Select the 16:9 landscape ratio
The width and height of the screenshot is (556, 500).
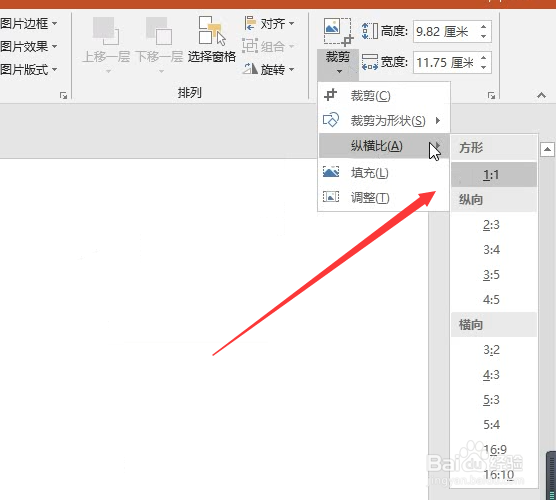coord(494,450)
